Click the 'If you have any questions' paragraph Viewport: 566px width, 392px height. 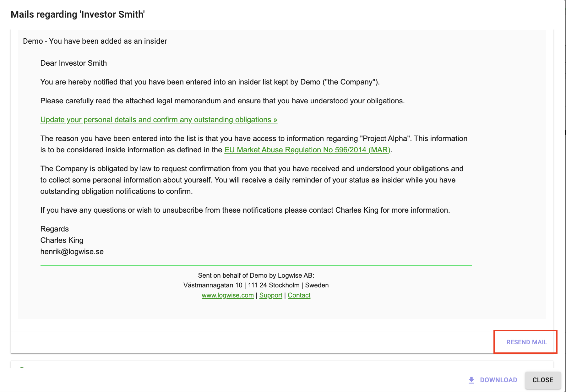pyautogui.click(x=245, y=210)
